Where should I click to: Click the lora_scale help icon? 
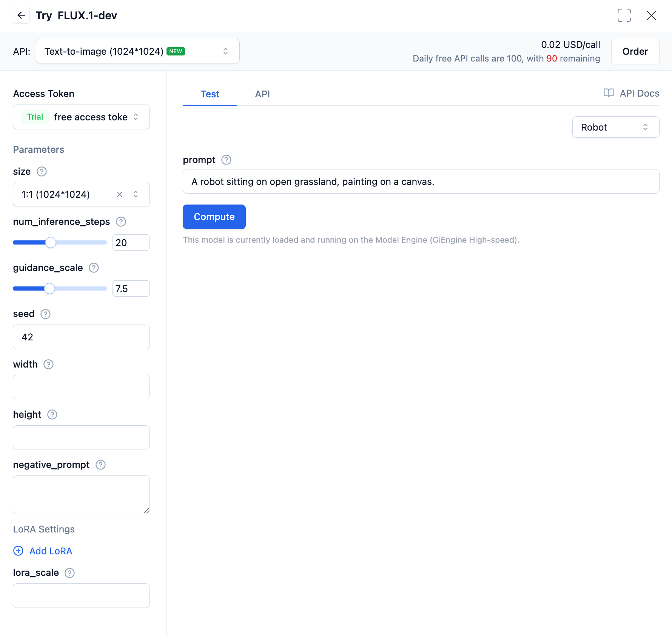(x=69, y=573)
